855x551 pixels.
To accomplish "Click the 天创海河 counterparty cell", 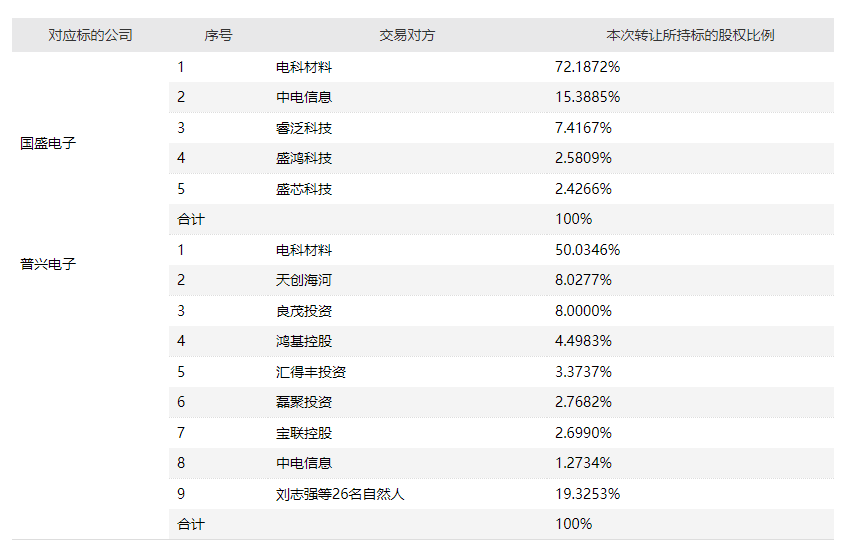I will point(304,280).
